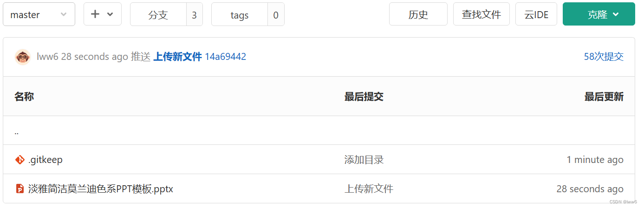Click the chevron on 克隆 button
Screen dimensions: 644x208
(616, 14)
